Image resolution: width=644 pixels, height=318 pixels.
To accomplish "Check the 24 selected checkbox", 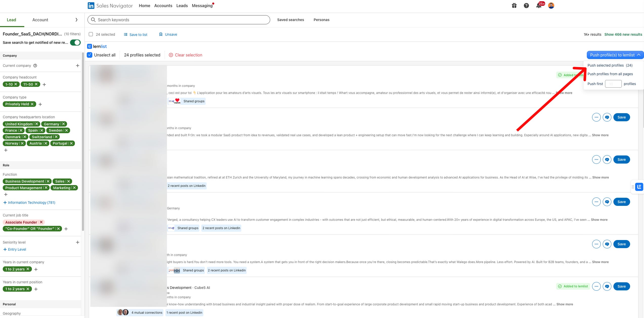I will (x=91, y=34).
